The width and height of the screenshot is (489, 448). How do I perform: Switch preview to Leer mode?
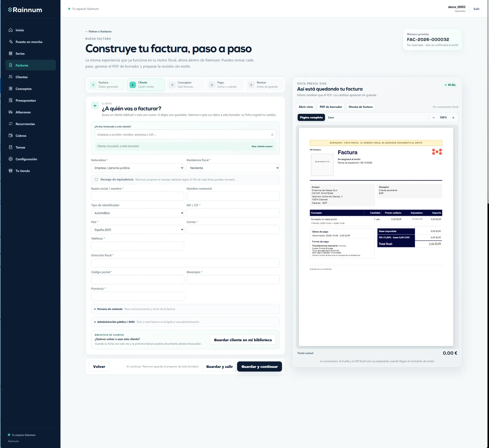pos(331,117)
